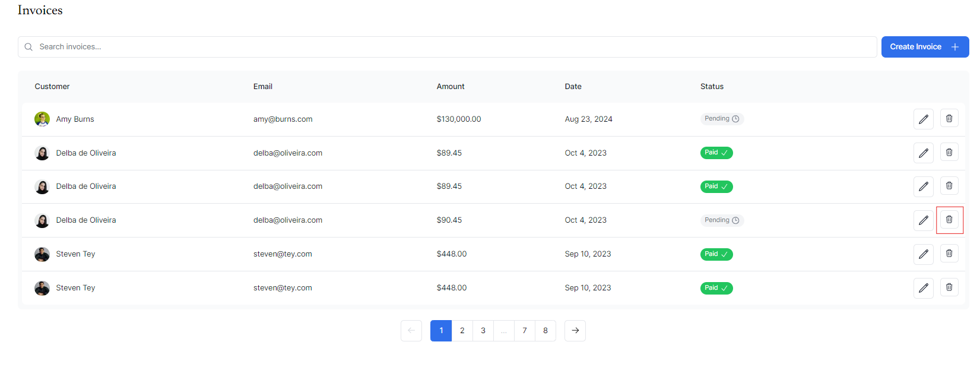Click the $130,000.00 amount cell

click(459, 119)
